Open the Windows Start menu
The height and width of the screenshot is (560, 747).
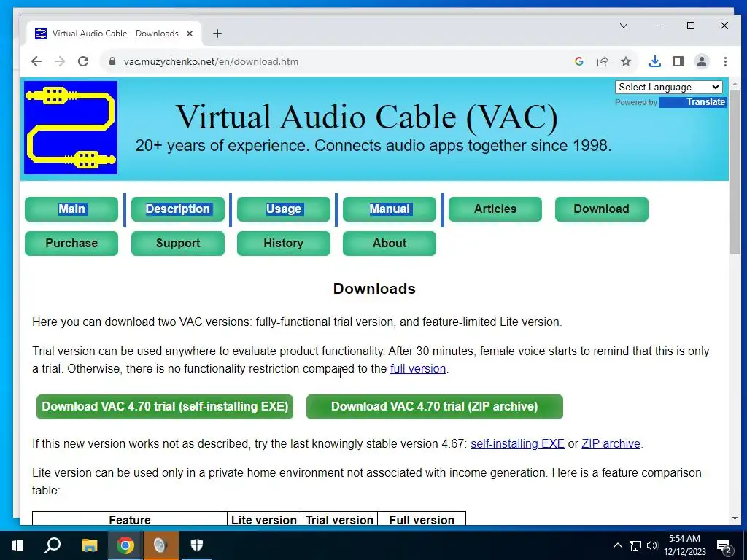click(18, 545)
